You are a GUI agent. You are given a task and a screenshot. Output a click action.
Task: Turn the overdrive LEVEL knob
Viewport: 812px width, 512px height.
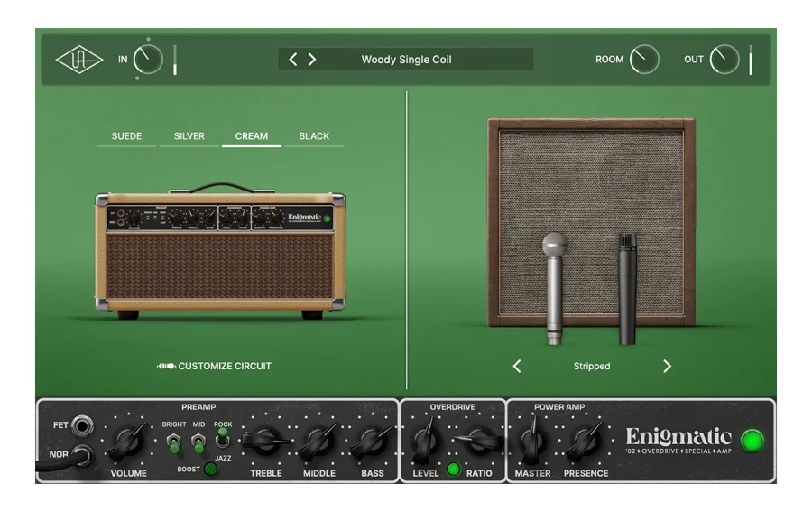[x=426, y=441]
